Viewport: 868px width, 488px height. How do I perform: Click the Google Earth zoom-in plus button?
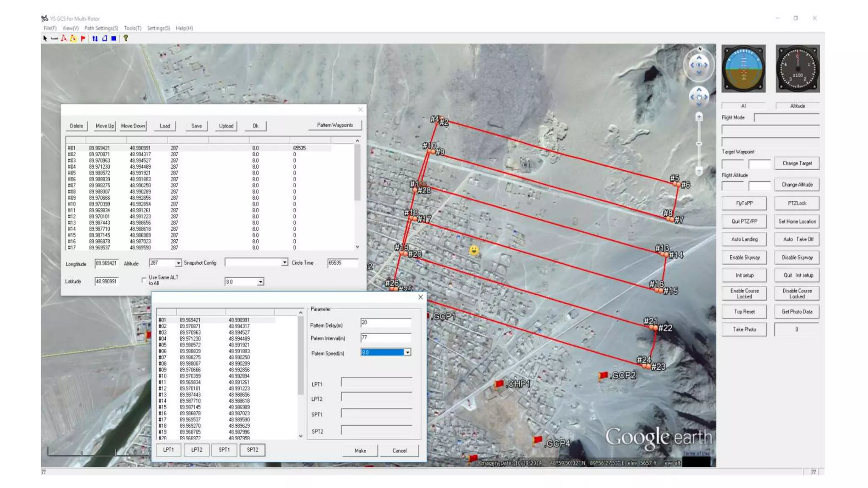(699, 116)
